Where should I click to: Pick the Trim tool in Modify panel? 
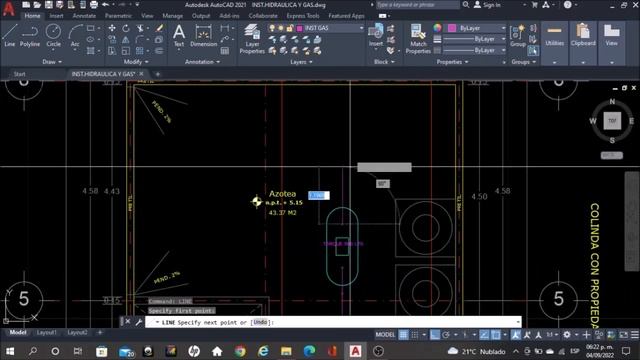coord(140,28)
